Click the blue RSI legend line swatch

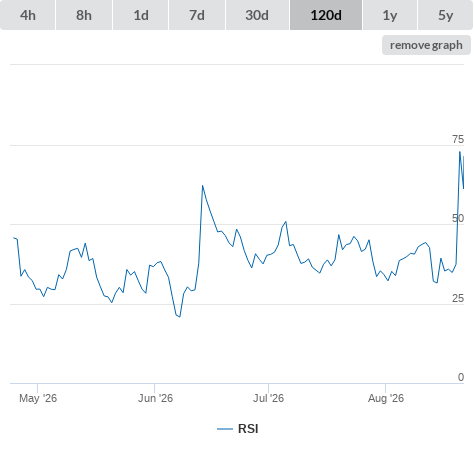(225, 429)
